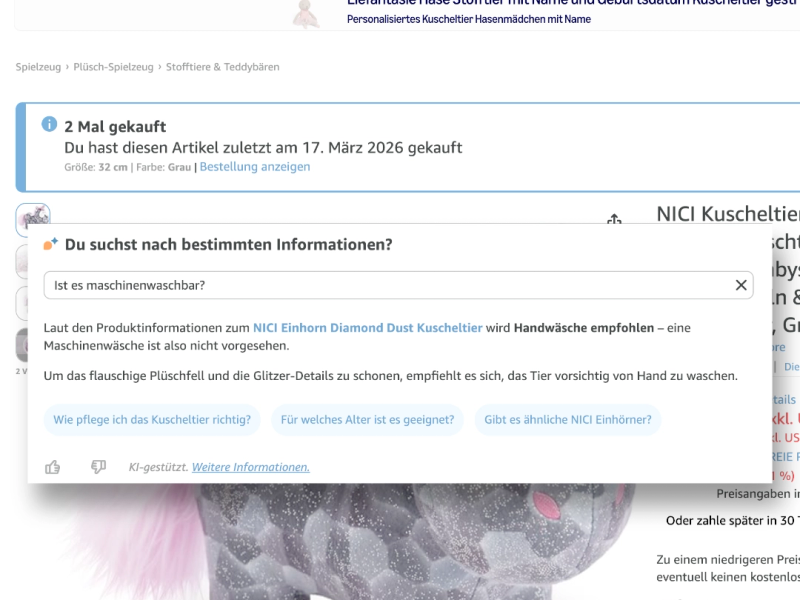Screen dimensions: 800x600
Task: Ask 'Für welches Alter ist es geeignet?'
Action: coord(367,419)
